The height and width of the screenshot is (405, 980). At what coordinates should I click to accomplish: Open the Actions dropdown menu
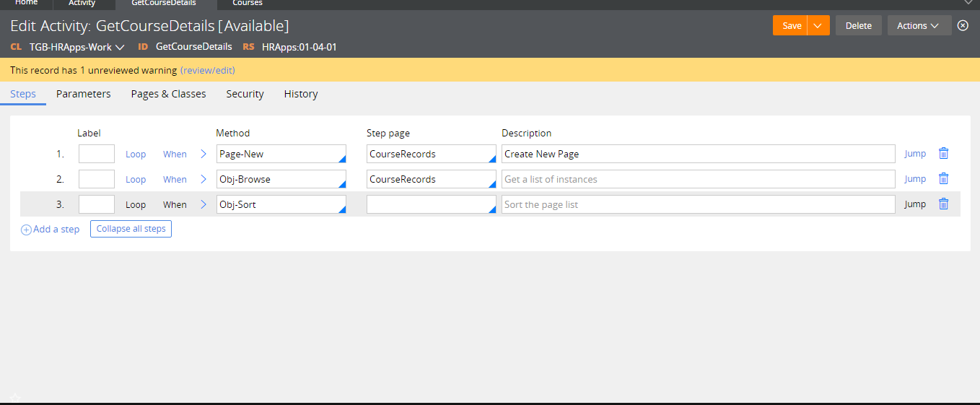coord(918,25)
